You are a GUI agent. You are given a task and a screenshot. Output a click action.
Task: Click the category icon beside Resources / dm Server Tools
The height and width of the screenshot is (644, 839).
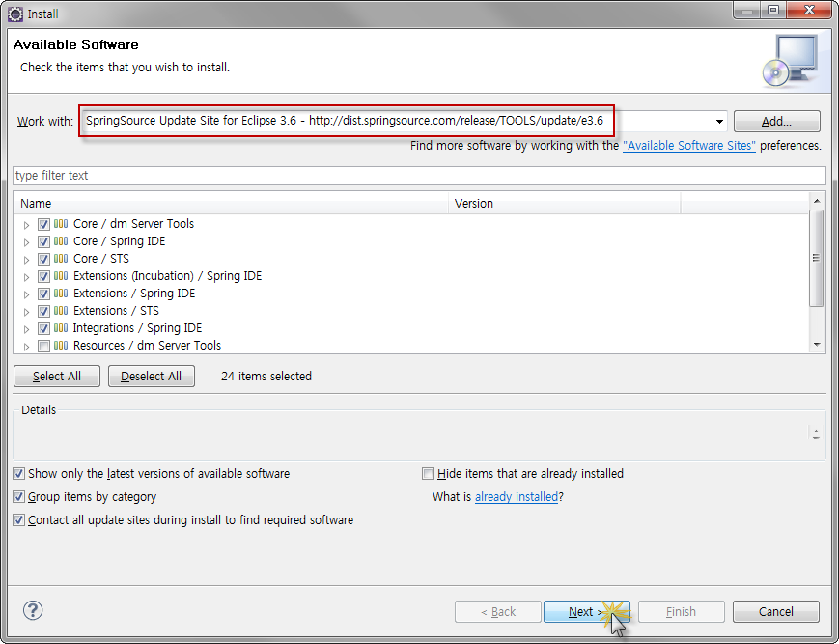point(61,346)
